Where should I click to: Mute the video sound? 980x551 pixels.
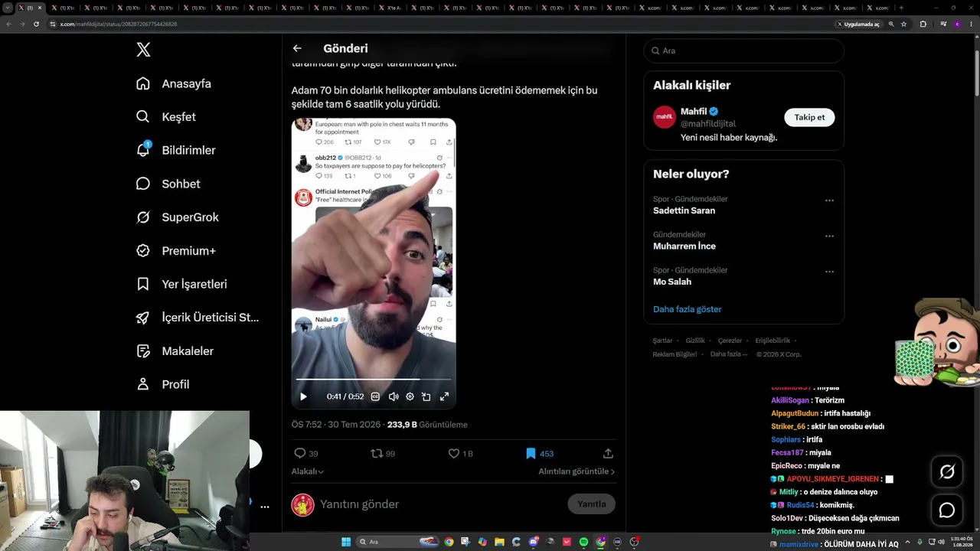(393, 396)
